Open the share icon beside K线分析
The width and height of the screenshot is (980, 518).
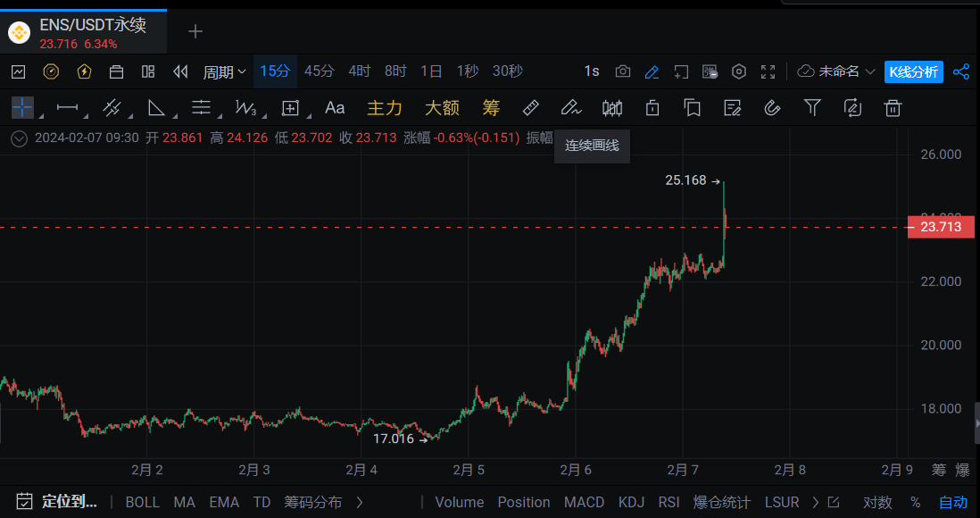pos(961,71)
